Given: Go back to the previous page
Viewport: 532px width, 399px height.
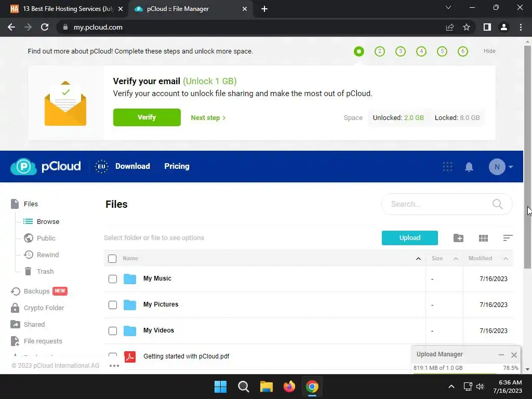Looking at the screenshot, I should [11, 27].
